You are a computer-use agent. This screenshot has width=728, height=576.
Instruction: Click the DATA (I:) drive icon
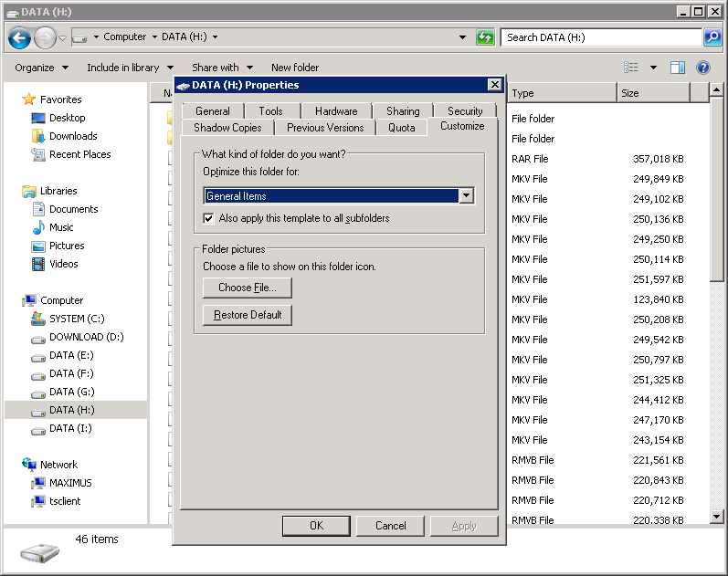click(38, 430)
